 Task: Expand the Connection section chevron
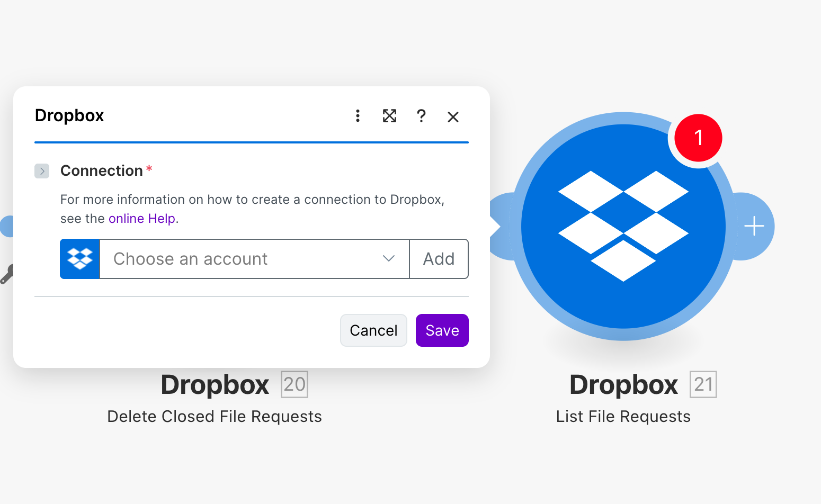(42, 171)
